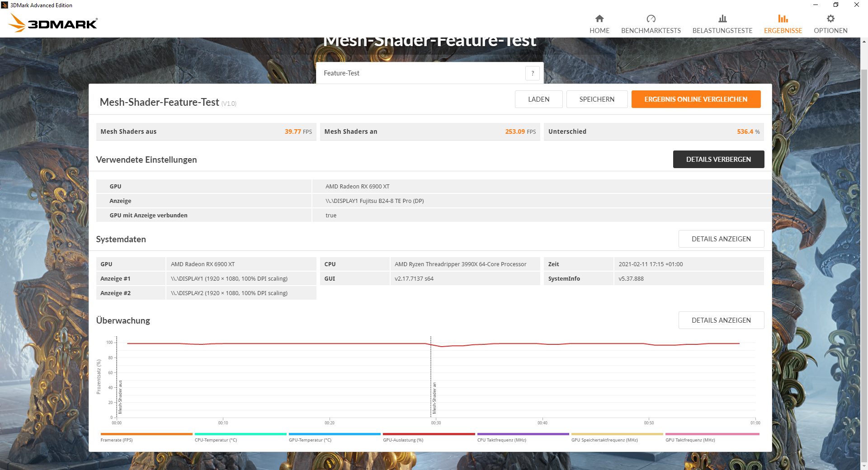Image resolution: width=868 pixels, height=470 pixels.
Task: Close the 3DMark window
Action: [x=857, y=5]
